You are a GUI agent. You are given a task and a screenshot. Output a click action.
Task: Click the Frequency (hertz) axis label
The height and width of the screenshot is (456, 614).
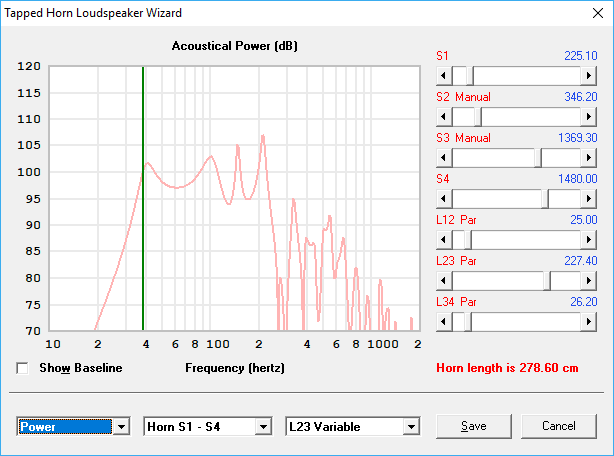pyautogui.click(x=235, y=368)
